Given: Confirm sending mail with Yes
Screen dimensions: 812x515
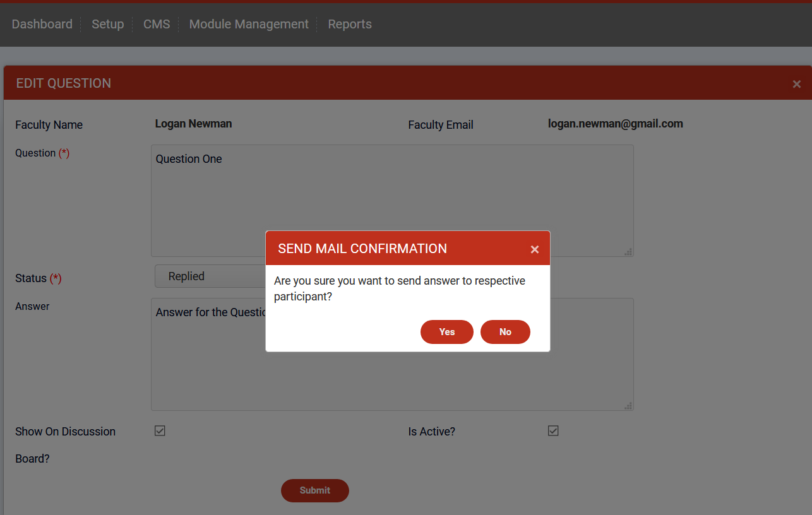Looking at the screenshot, I should coord(446,332).
